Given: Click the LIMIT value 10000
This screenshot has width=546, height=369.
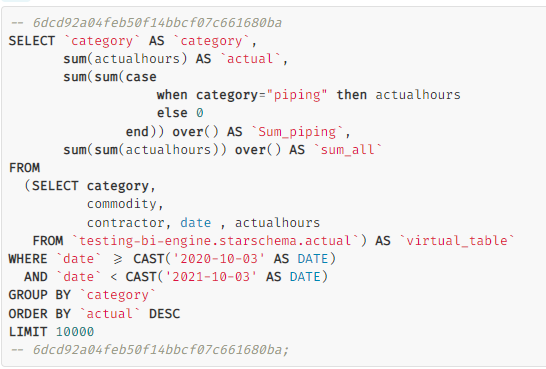Looking at the screenshot, I should [x=75, y=332].
